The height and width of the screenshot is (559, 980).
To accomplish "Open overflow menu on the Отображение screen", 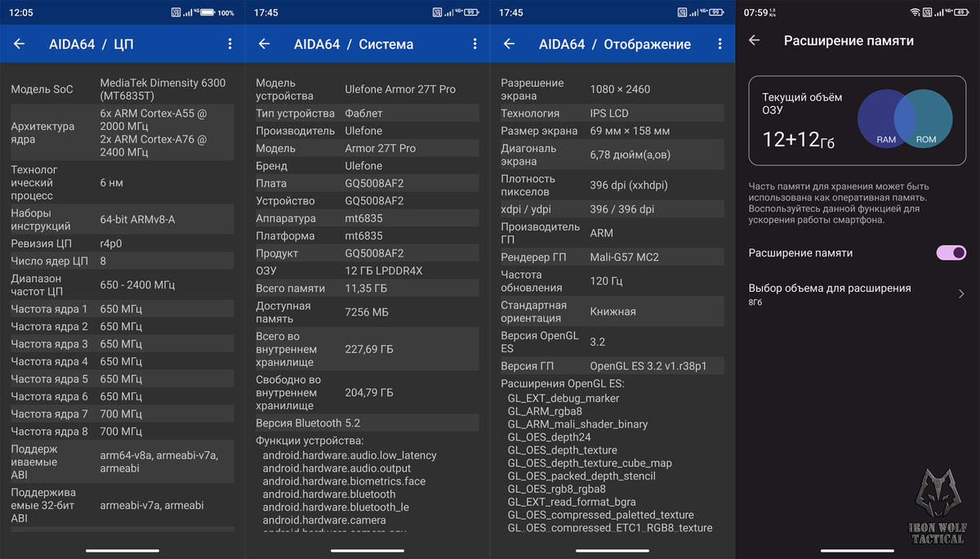I will 719,44.
